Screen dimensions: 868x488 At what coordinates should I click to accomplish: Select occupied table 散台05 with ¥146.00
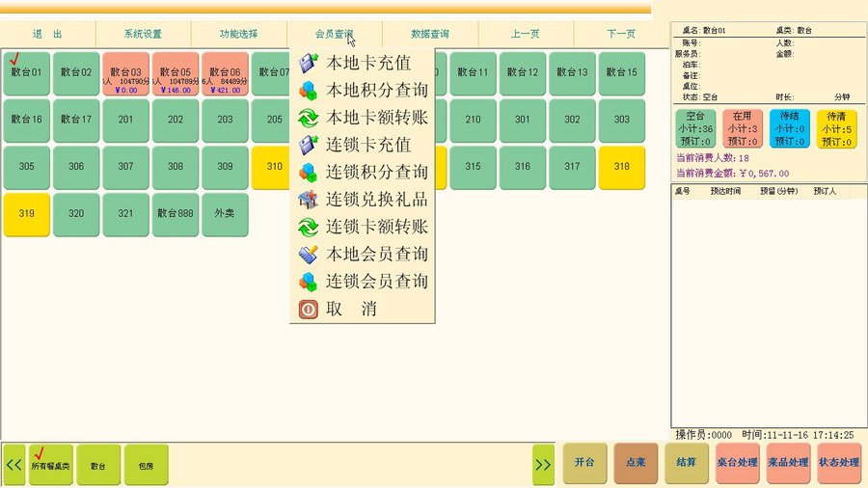click(x=176, y=73)
